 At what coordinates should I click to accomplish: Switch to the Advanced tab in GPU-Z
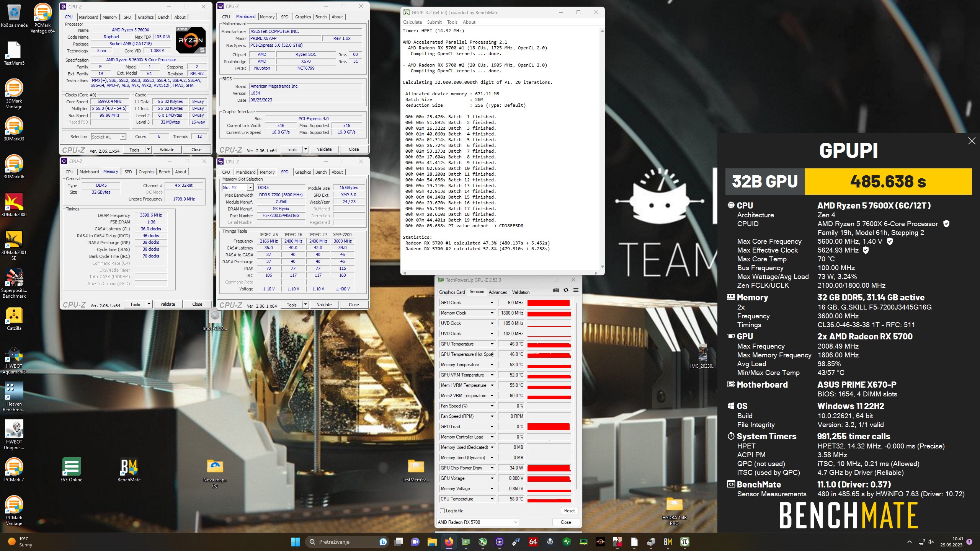[498, 292]
